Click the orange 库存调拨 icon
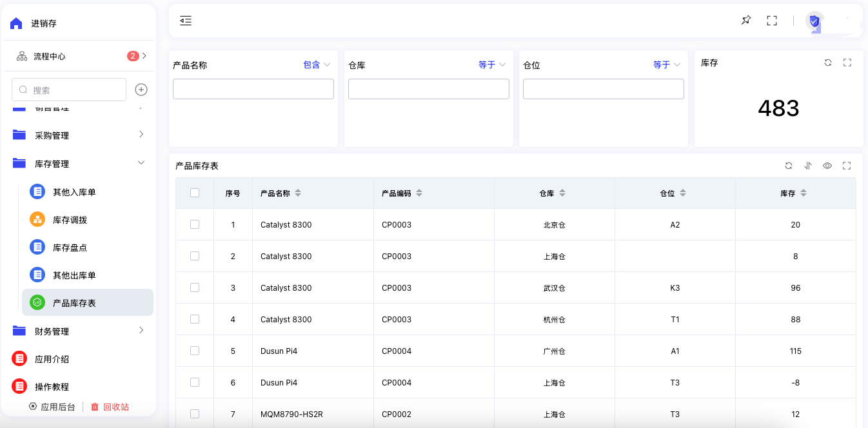This screenshot has height=428, width=868. point(37,220)
